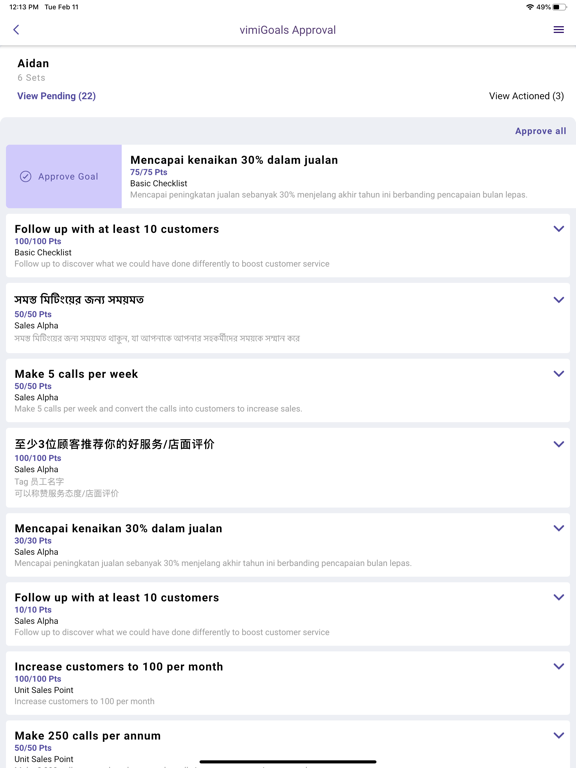Switch to View Actioned (3)
Viewport: 576px width, 768px height.
tap(526, 96)
